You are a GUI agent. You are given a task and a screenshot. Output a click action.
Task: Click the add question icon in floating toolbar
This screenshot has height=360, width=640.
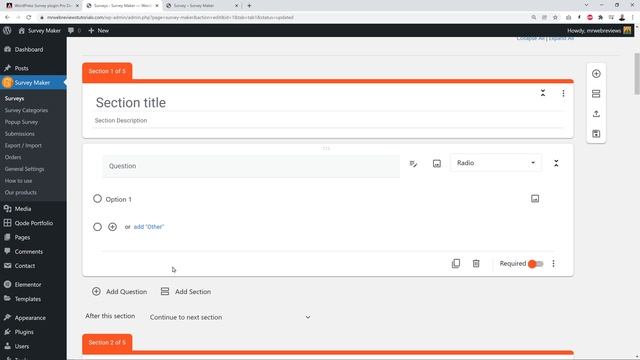point(596,74)
